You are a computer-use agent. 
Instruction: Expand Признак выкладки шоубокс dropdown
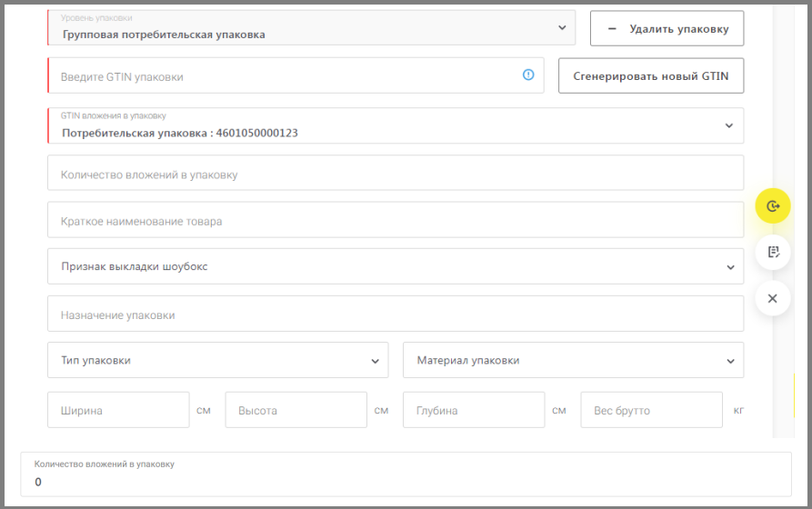click(x=396, y=266)
